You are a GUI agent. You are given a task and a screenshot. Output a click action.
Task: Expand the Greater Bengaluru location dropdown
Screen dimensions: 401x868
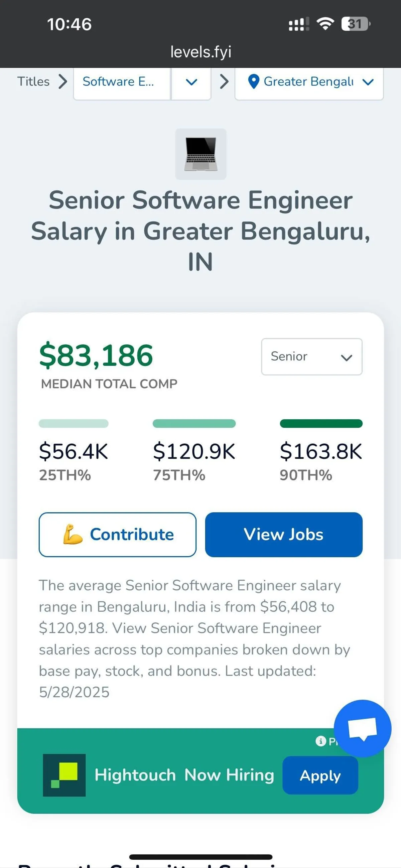point(368,82)
